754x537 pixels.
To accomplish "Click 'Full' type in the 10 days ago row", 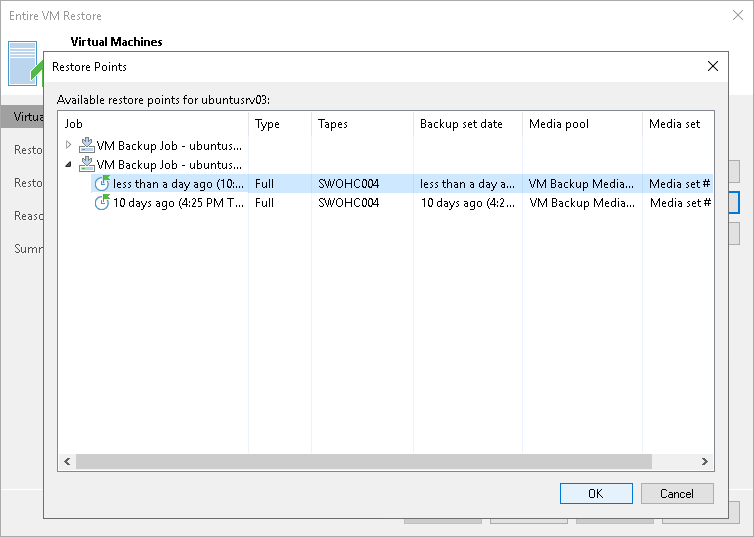I will coord(264,203).
